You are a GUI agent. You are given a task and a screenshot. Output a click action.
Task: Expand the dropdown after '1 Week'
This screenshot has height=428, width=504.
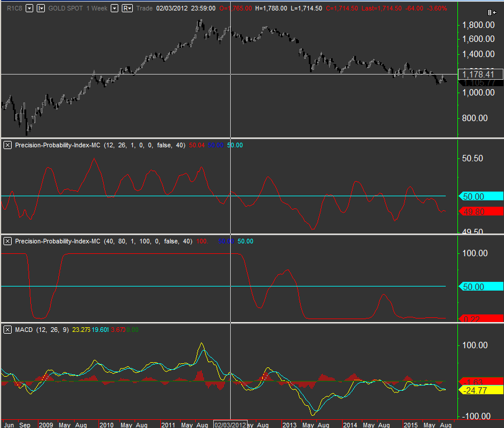click(x=114, y=8)
